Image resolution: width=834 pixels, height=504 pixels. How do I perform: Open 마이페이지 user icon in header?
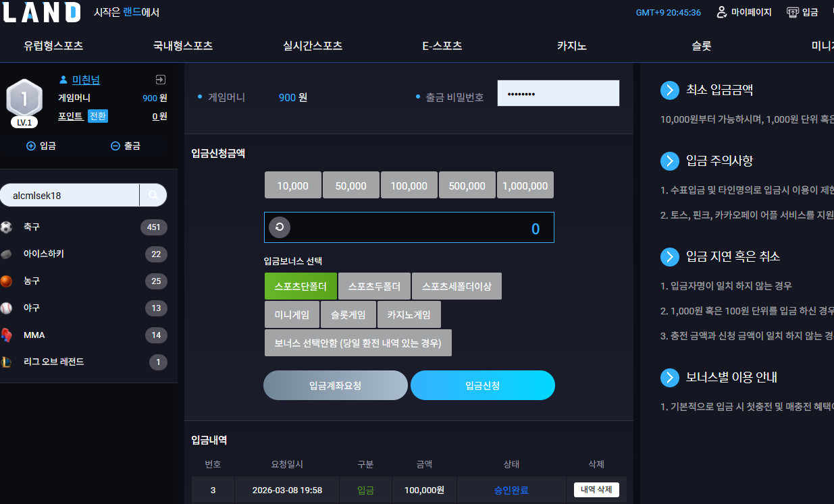[721, 12]
